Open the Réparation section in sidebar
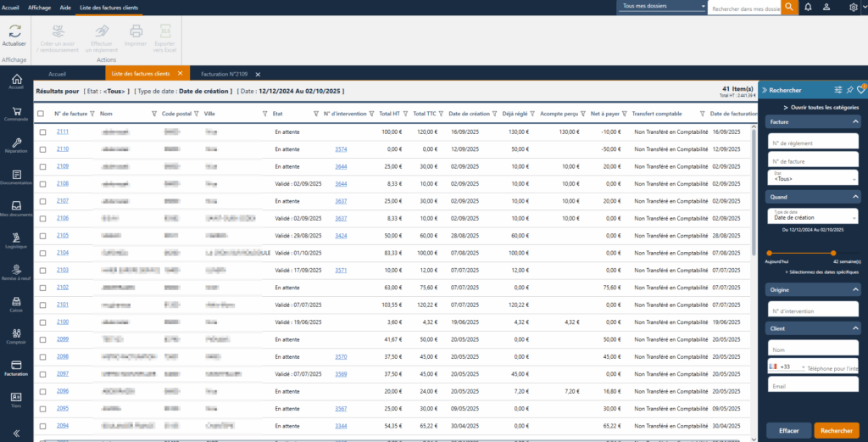868x442 pixels. [16, 144]
